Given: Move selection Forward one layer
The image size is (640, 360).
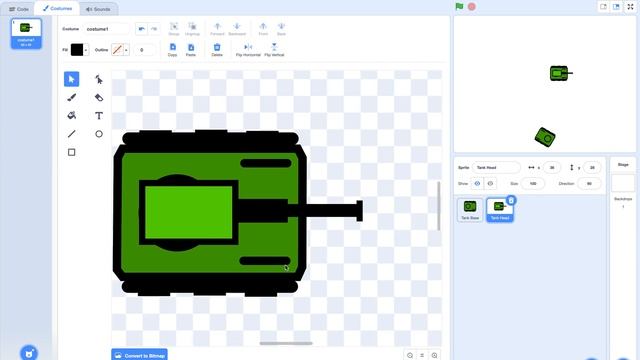Looking at the screenshot, I should (x=217, y=29).
